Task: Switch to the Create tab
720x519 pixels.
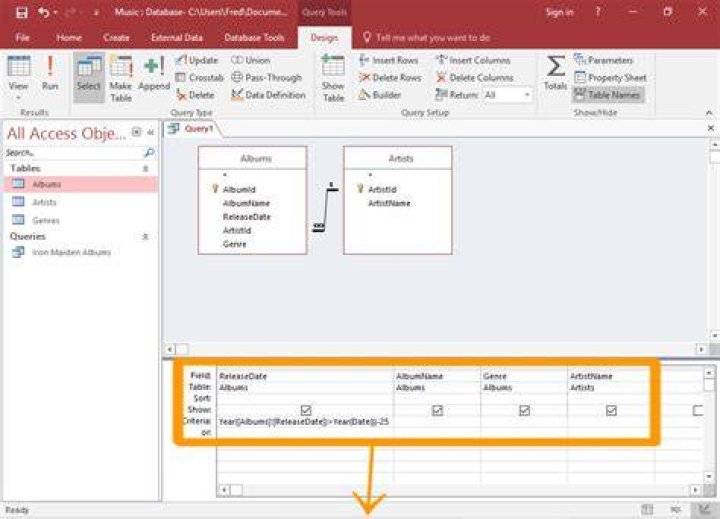Action: (116, 38)
